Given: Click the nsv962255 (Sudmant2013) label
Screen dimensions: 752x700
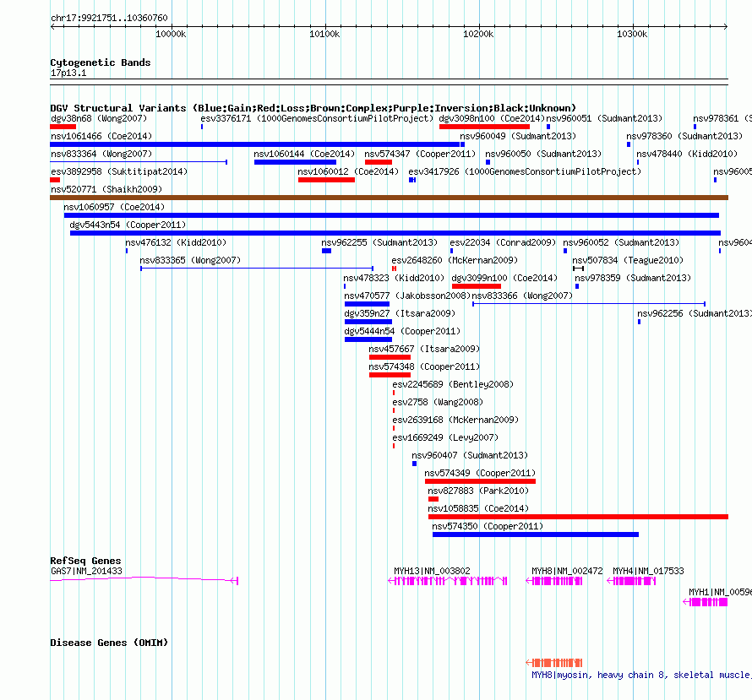Looking at the screenshot, I should coord(379,242).
